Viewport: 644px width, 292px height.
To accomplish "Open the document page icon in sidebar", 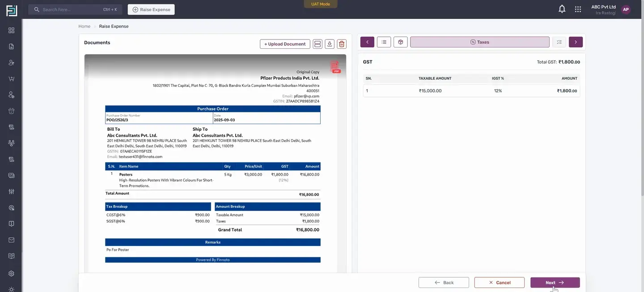I will pyautogui.click(x=12, y=47).
